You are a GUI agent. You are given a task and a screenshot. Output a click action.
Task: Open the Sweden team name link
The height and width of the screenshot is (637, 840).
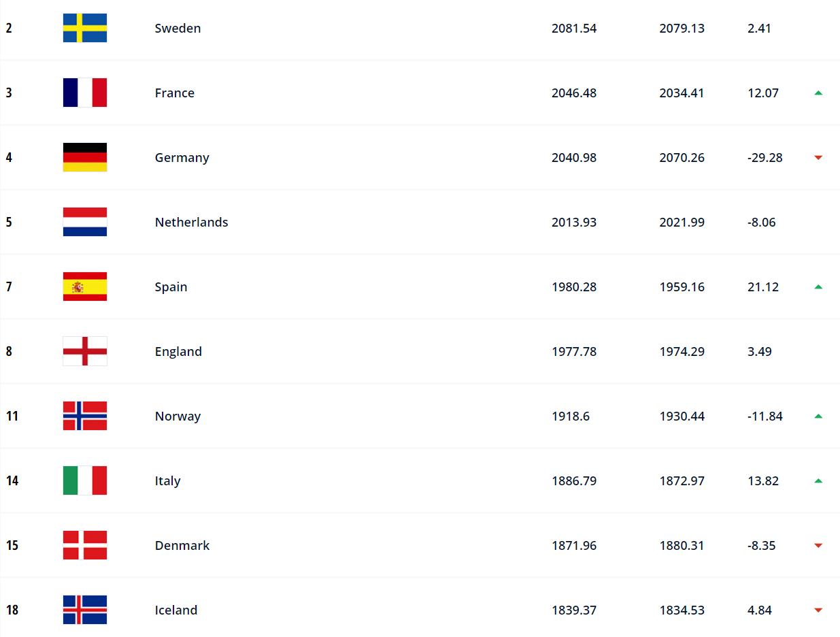tap(178, 28)
